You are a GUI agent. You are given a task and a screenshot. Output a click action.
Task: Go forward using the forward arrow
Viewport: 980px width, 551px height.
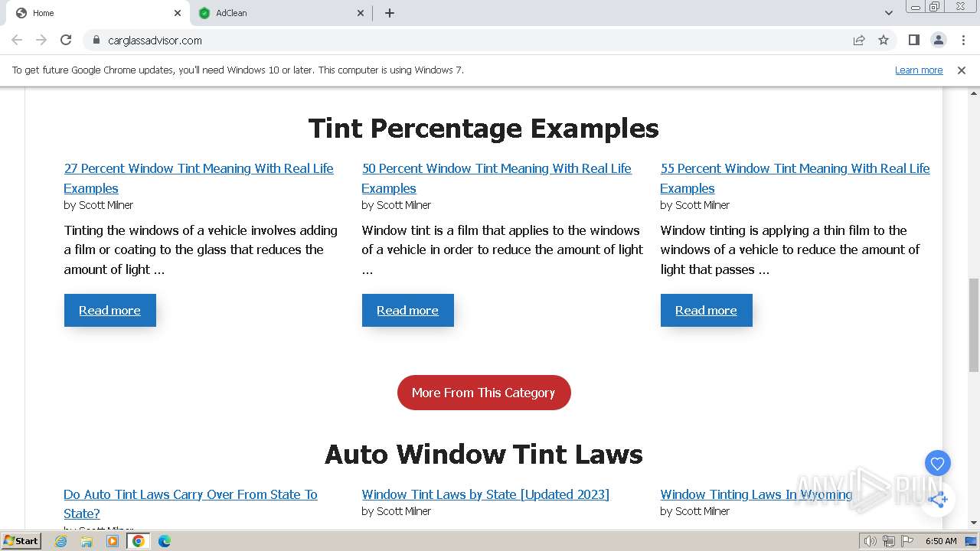point(41,40)
